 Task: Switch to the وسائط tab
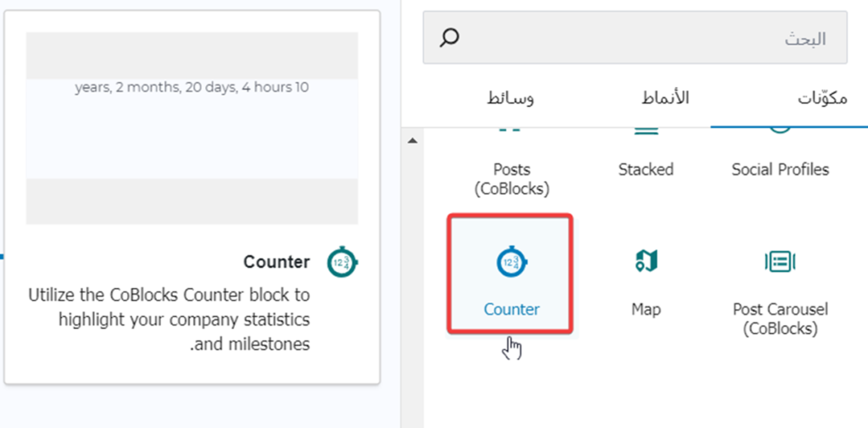(510, 97)
